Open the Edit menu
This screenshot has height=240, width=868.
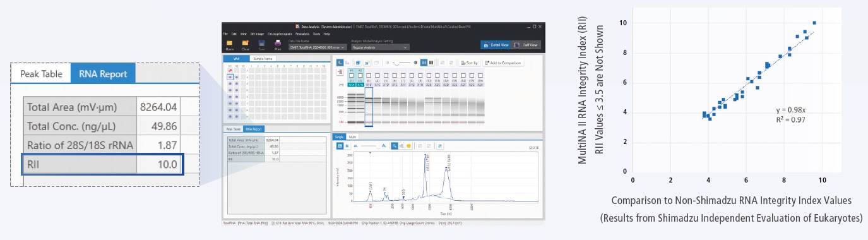click(234, 33)
